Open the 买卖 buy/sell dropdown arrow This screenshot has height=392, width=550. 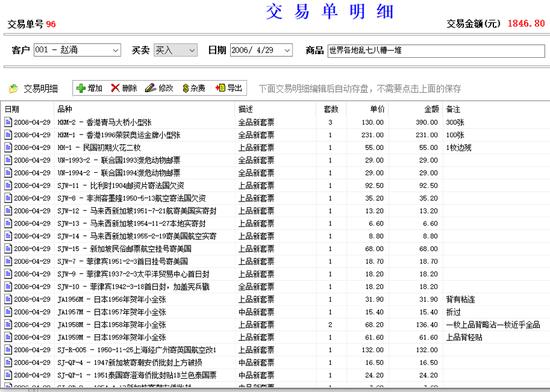coord(192,50)
